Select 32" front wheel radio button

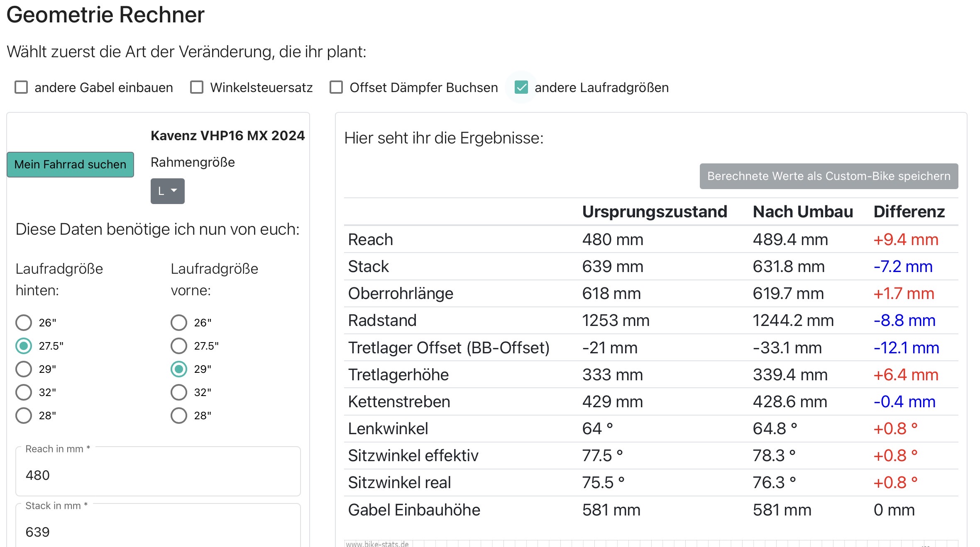click(x=179, y=392)
